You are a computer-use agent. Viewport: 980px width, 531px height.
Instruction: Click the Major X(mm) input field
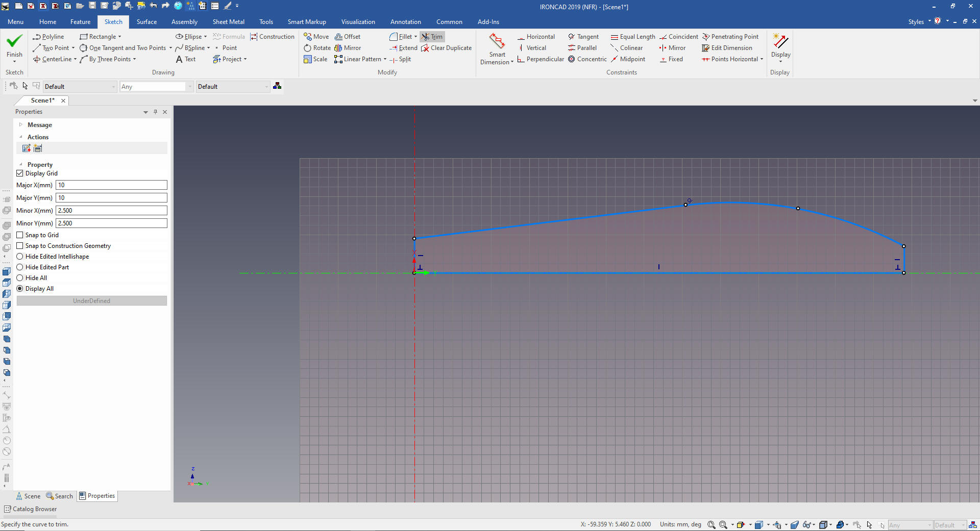(x=111, y=185)
